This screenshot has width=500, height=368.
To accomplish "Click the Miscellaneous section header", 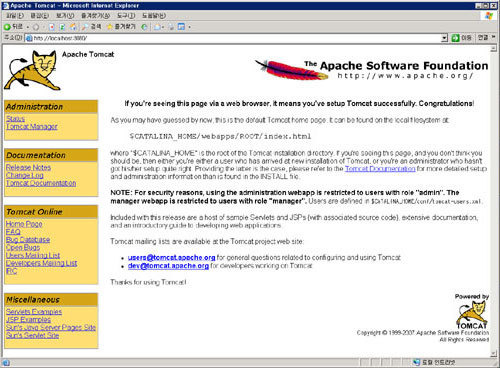I will click(51, 299).
